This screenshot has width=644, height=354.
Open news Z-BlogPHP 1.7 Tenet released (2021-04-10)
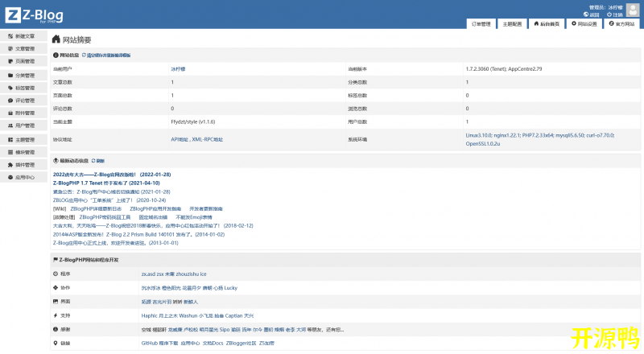(x=106, y=183)
